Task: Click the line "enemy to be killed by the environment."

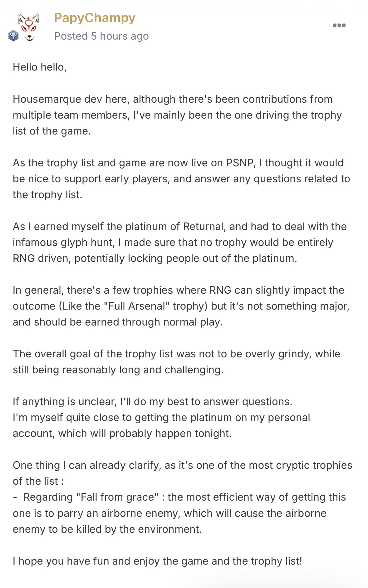Action: [x=107, y=529]
